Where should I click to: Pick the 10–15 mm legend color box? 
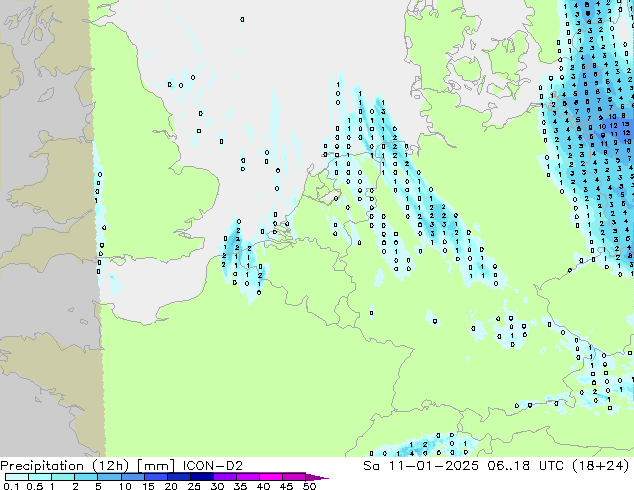coord(132,477)
